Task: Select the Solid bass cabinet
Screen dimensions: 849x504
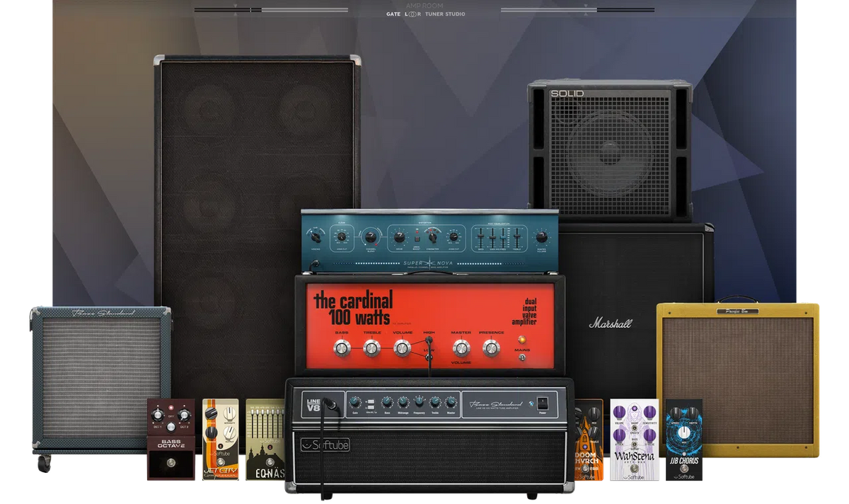Action: [607, 152]
